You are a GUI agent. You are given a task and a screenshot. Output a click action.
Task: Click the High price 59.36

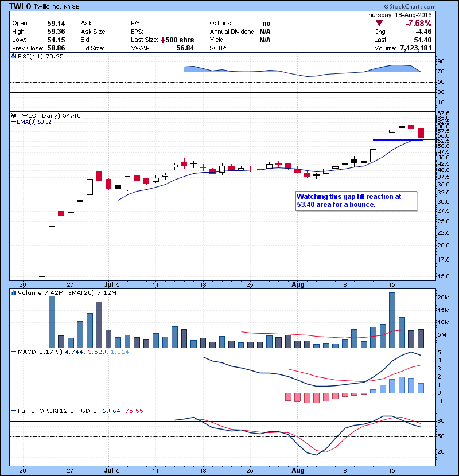[x=56, y=32]
